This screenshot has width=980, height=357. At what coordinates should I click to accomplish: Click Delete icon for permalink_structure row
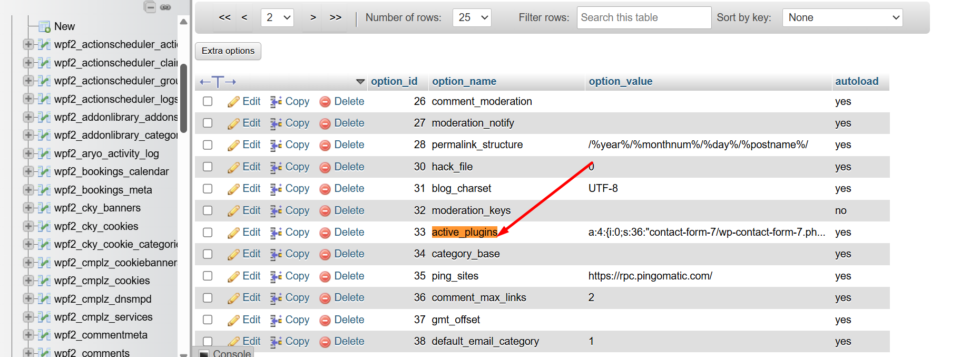[x=325, y=145]
